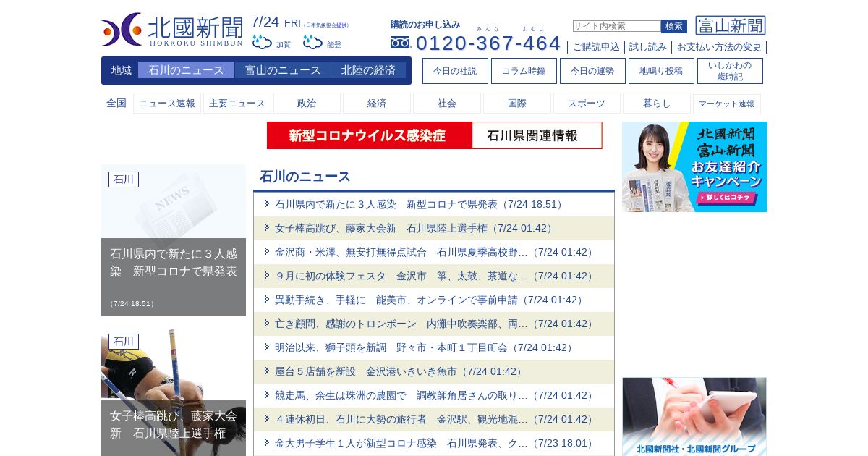The height and width of the screenshot is (456, 868).
Task: Open コラム時鐘
Action: (524, 71)
